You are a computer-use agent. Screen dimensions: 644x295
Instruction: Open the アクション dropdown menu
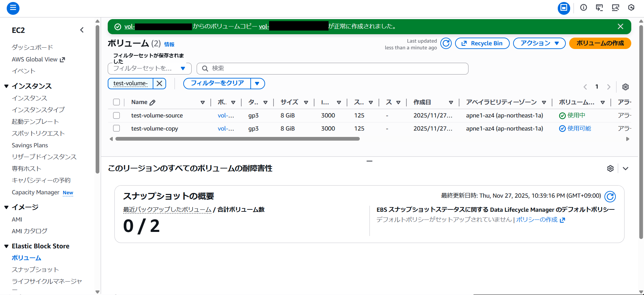tap(539, 43)
